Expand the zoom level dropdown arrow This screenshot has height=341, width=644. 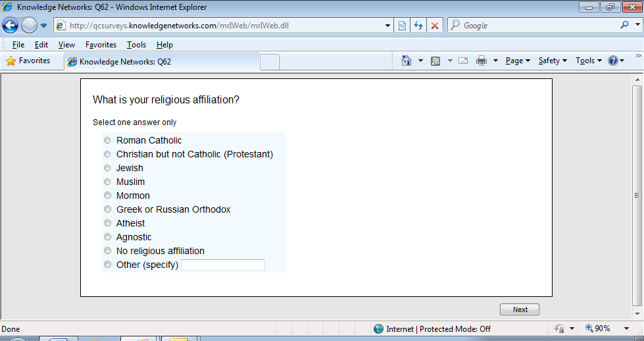(x=627, y=328)
